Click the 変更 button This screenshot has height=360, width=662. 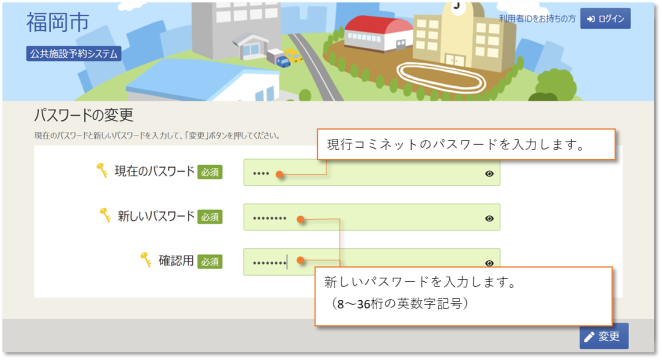[604, 336]
